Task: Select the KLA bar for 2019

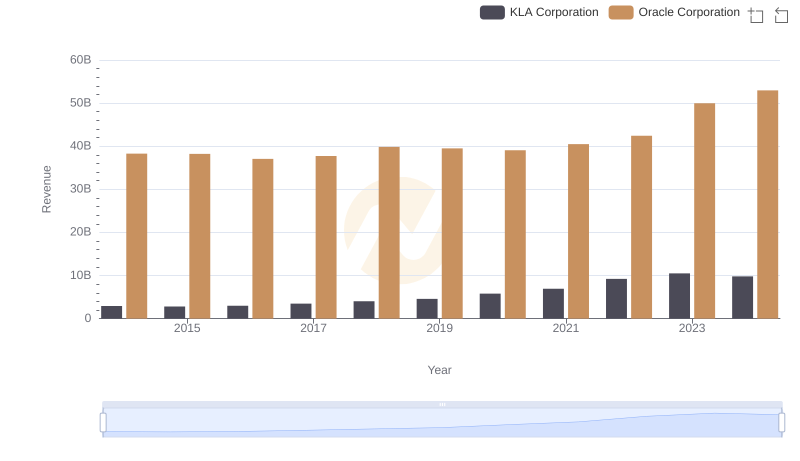Action: click(427, 309)
